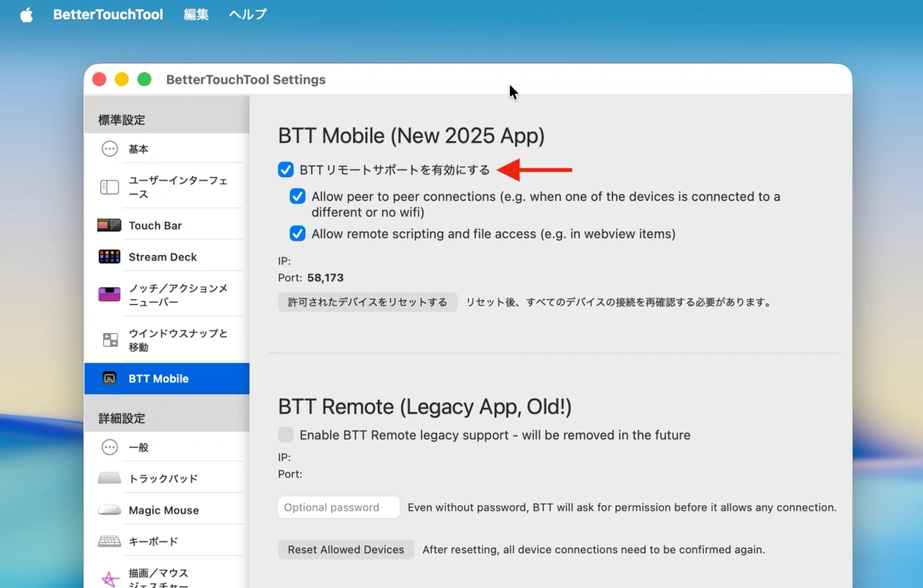The height and width of the screenshot is (588, 923).
Task: Enable BTT Remote legacy support checkbox
Action: 286,435
